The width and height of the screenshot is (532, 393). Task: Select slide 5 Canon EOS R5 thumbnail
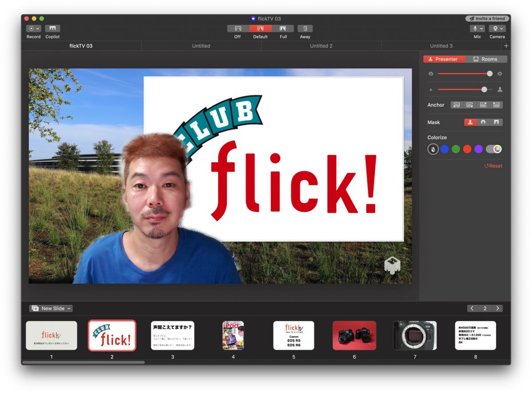293,335
